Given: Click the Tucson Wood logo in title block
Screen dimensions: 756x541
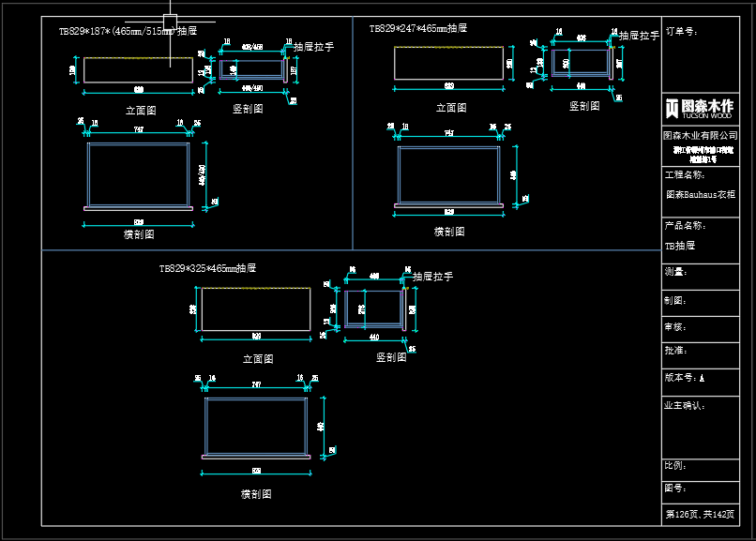Looking at the screenshot, I should (700, 109).
